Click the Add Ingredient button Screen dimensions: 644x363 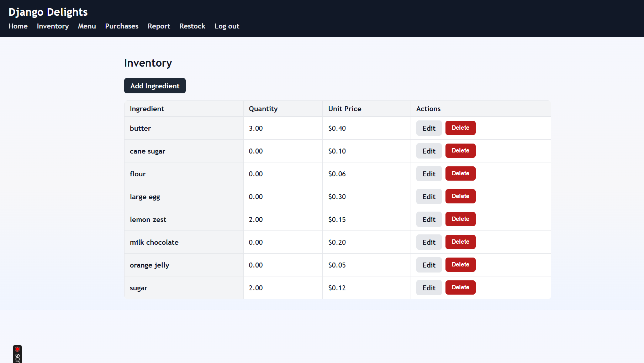155,86
